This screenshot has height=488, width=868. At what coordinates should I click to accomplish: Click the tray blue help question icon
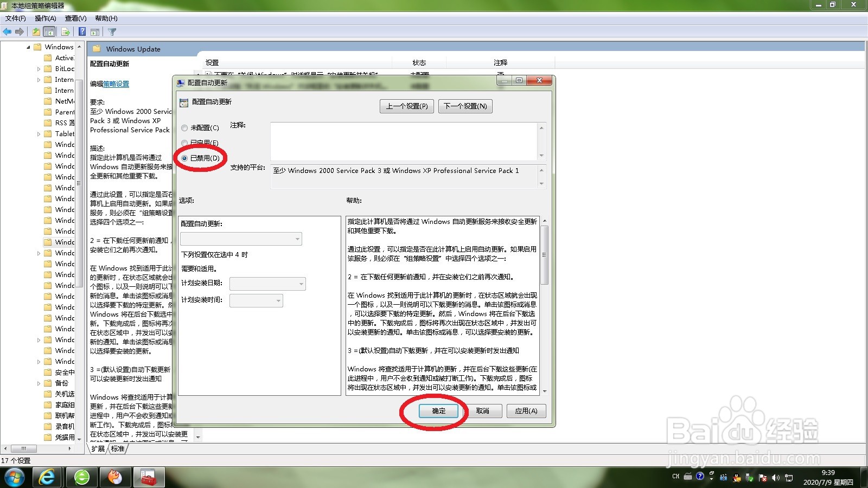coord(700,476)
